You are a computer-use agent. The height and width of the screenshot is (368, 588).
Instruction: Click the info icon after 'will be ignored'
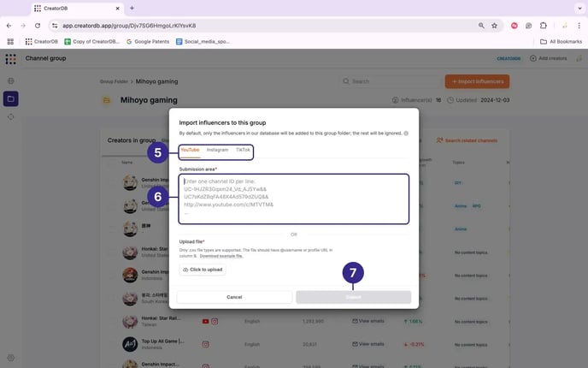pos(406,134)
